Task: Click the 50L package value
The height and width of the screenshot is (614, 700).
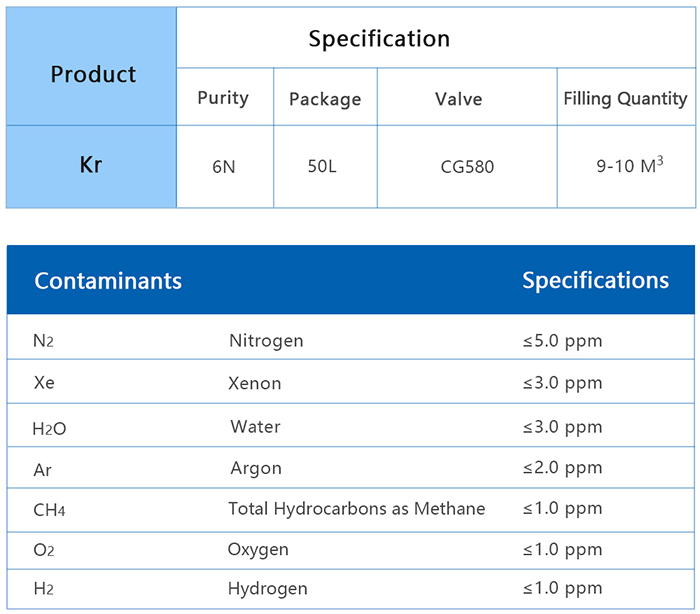Action: pyautogui.click(x=323, y=166)
